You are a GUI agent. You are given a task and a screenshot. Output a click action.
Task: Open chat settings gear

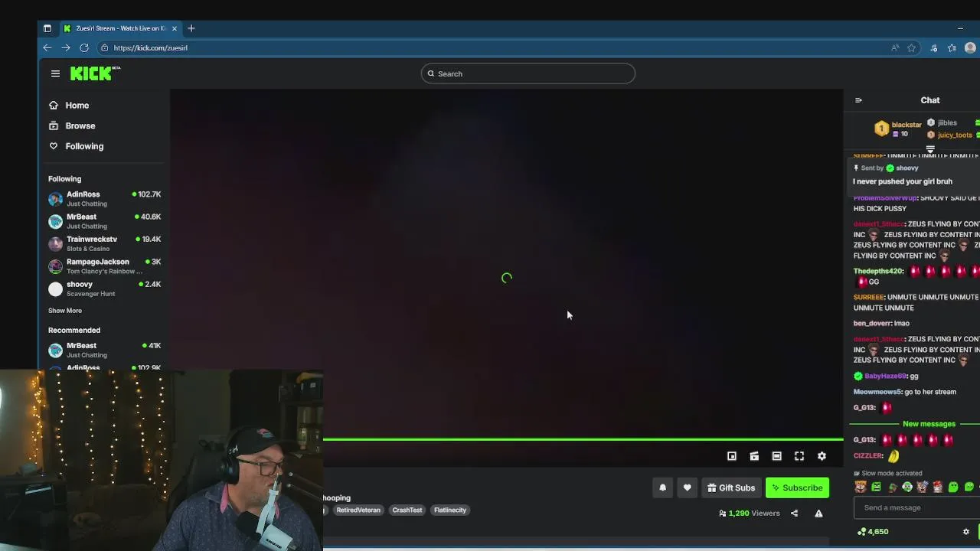point(965,531)
